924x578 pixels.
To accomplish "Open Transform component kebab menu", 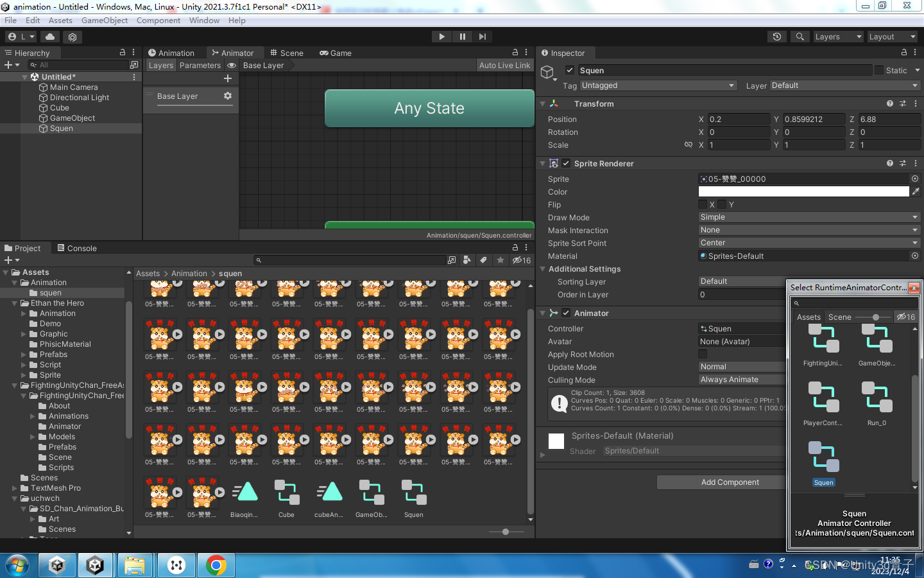I will 916,103.
